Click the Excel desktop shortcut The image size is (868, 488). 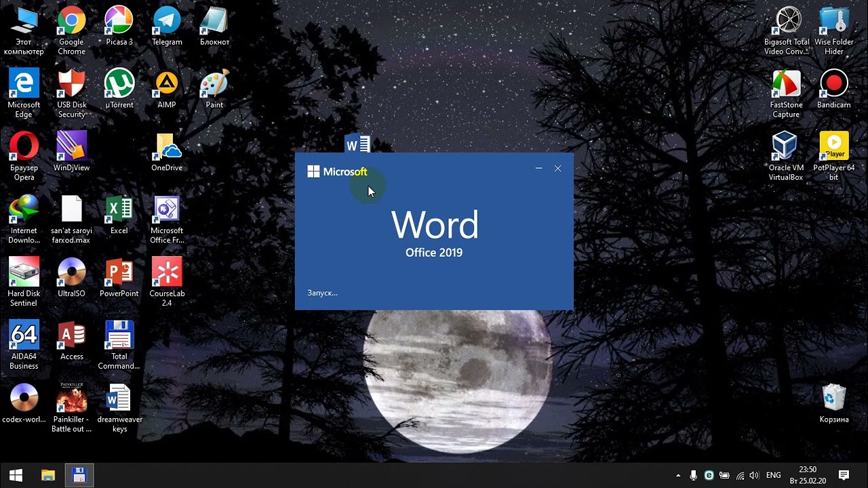coord(119,216)
